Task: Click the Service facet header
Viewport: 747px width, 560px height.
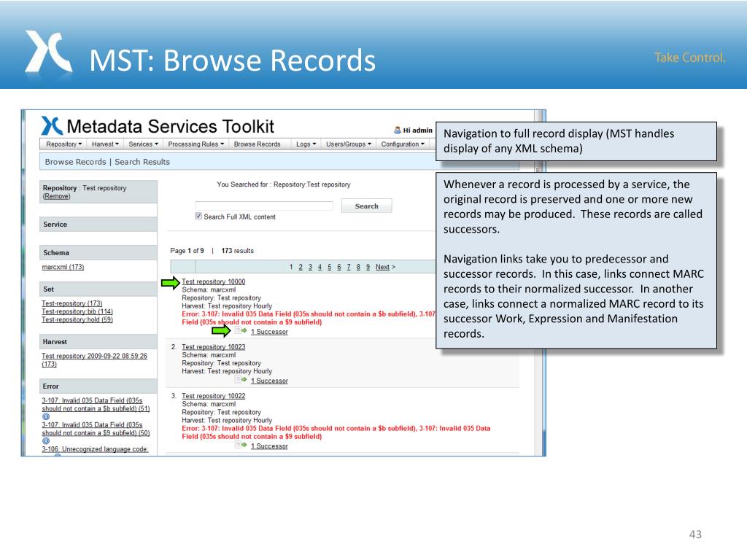Action: pyautogui.click(x=98, y=225)
